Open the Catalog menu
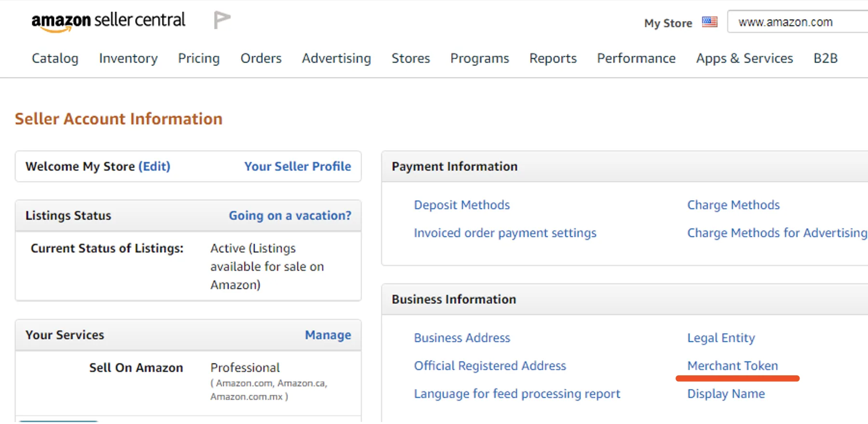Viewport: 868px width, 424px height. (x=55, y=58)
